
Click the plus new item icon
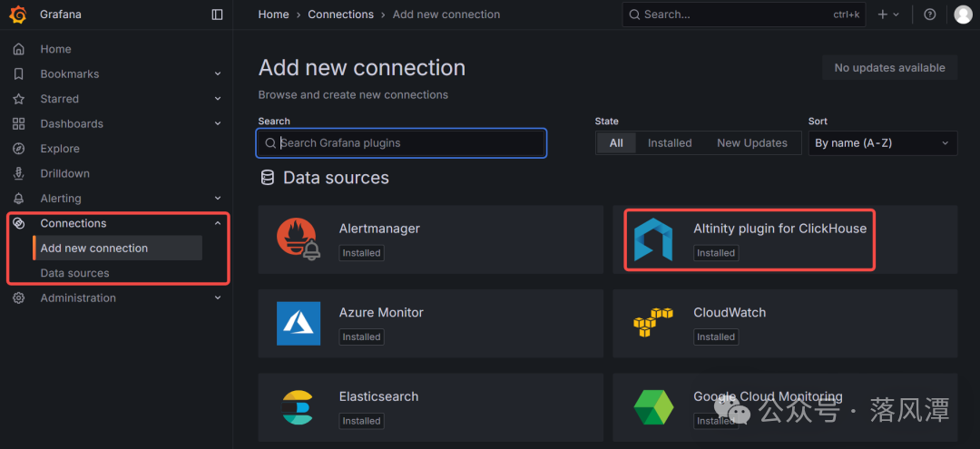point(883,15)
